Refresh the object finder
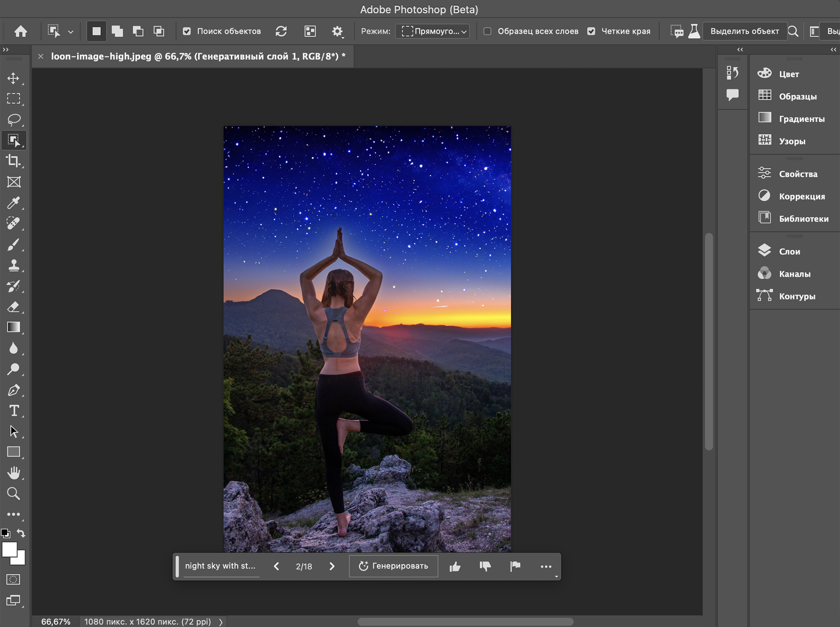The width and height of the screenshot is (840, 627). [x=281, y=31]
